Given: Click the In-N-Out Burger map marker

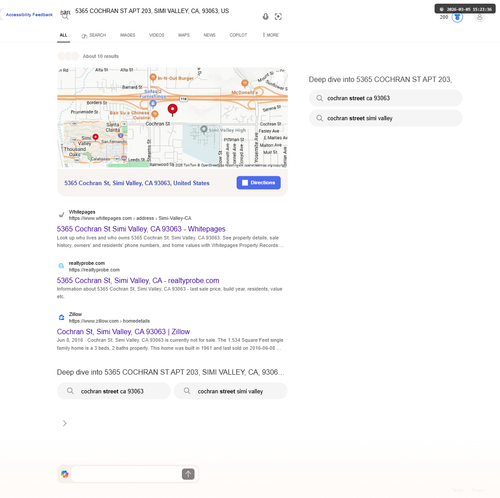Looking at the screenshot, I should tap(153, 78).
